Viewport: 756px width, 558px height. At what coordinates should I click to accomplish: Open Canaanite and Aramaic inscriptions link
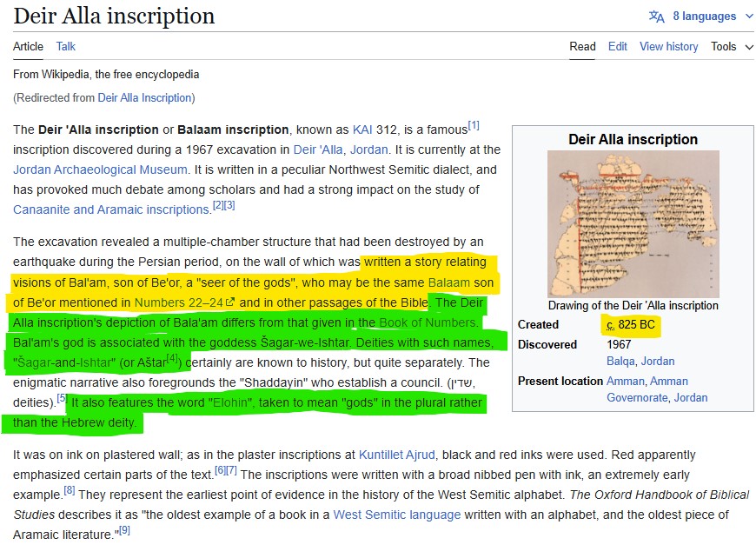111,209
